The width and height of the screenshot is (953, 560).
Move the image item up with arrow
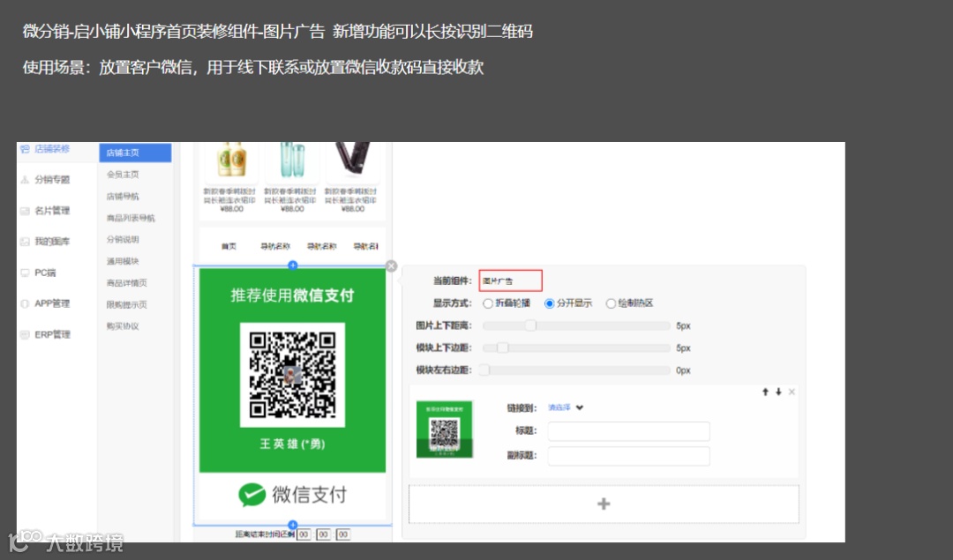coord(765,392)
